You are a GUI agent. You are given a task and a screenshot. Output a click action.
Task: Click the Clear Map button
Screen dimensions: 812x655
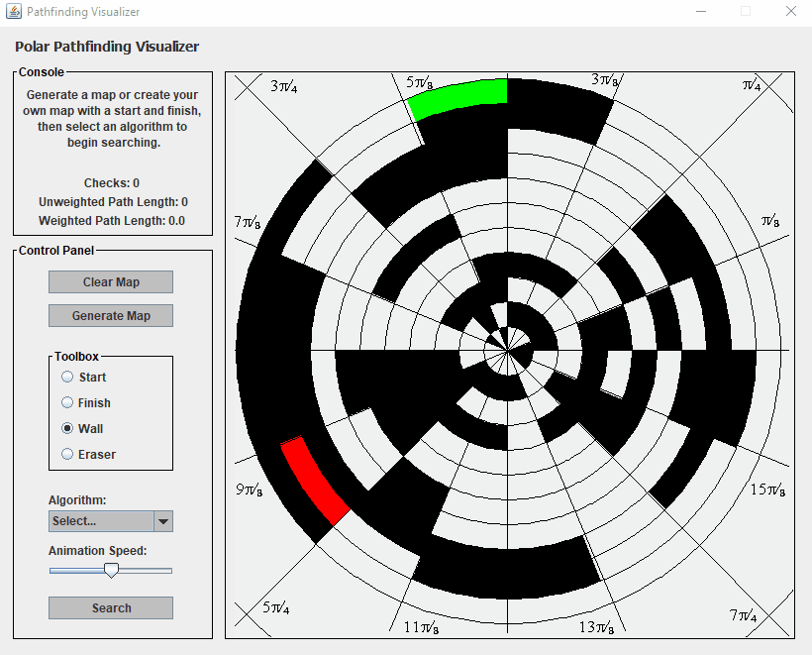tap(111, 281)
